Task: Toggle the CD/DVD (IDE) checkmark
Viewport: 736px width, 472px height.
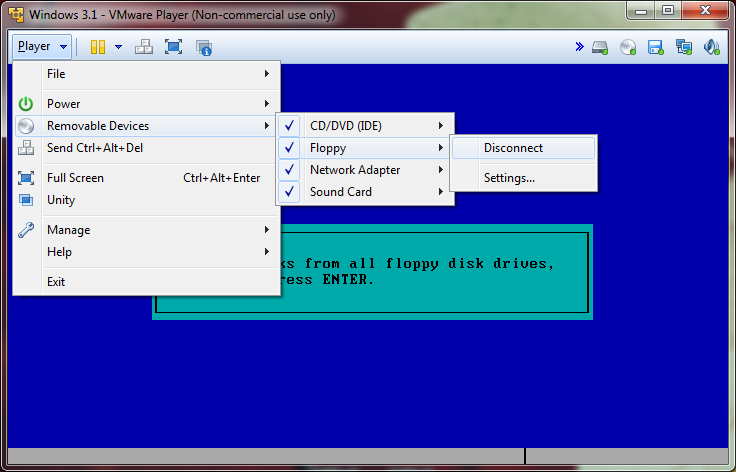Action: click(290, 126)
